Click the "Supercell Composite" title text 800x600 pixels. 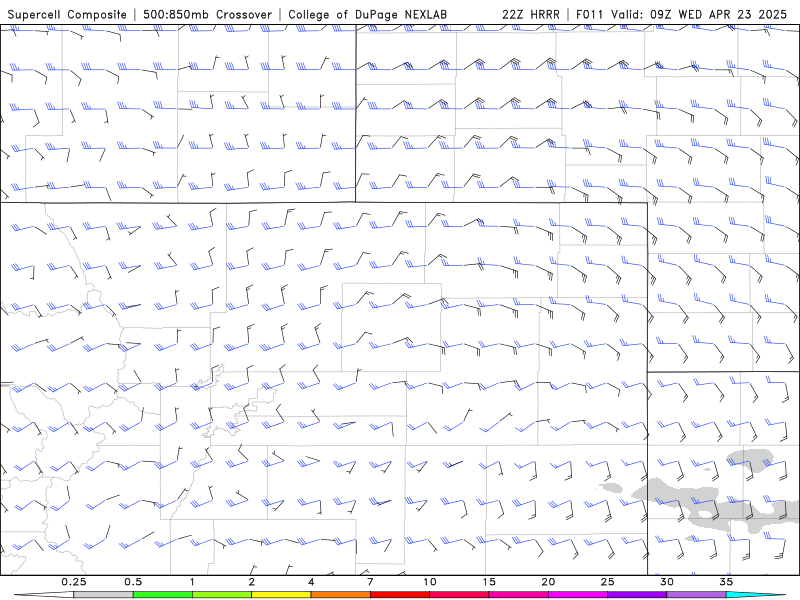[x=67, y=14]
